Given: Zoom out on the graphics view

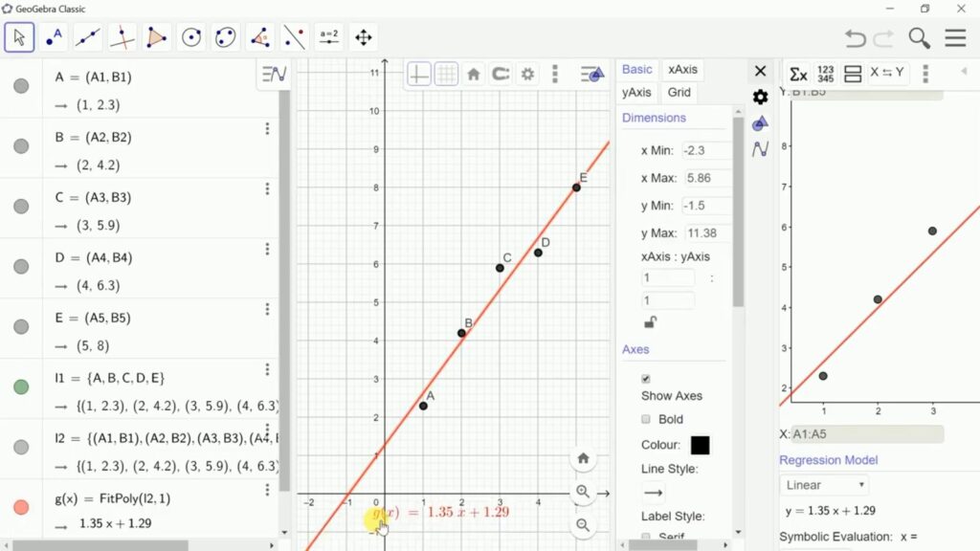Looking at the screenshot, I should coord(583,525).
